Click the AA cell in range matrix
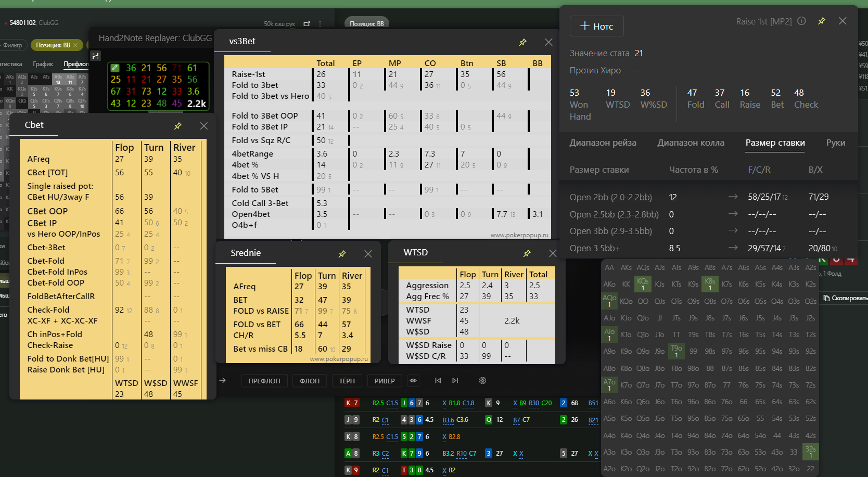The height and width of the screenshot is (477, 868). pyautogui.click(x=609, y=267)
